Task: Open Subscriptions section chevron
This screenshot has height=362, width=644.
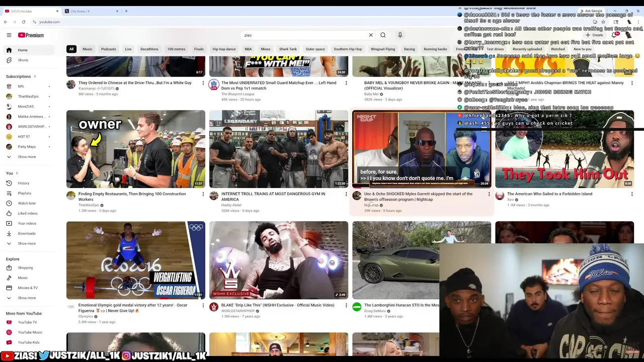Action: pyautogui.click(x=35, y=76)
